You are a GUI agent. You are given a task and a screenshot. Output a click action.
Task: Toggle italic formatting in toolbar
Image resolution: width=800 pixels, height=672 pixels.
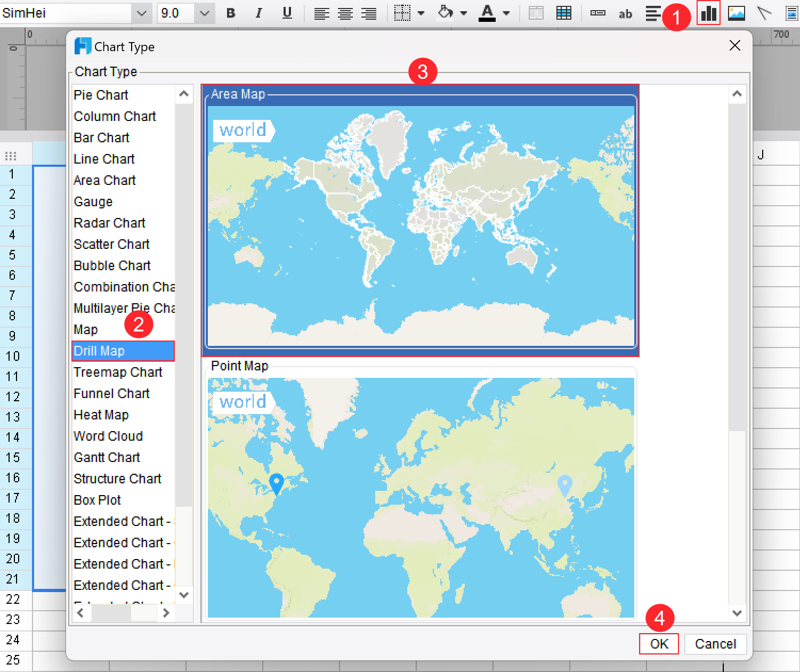point(258,13)
